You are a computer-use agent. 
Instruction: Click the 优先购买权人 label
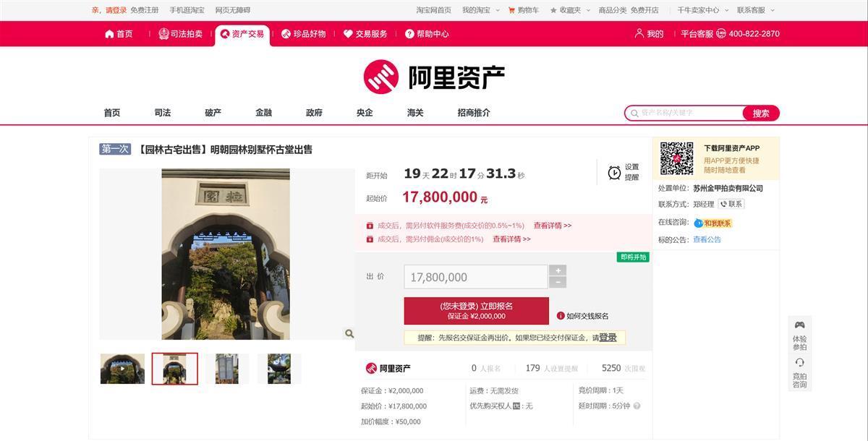[x=490, y=406]
